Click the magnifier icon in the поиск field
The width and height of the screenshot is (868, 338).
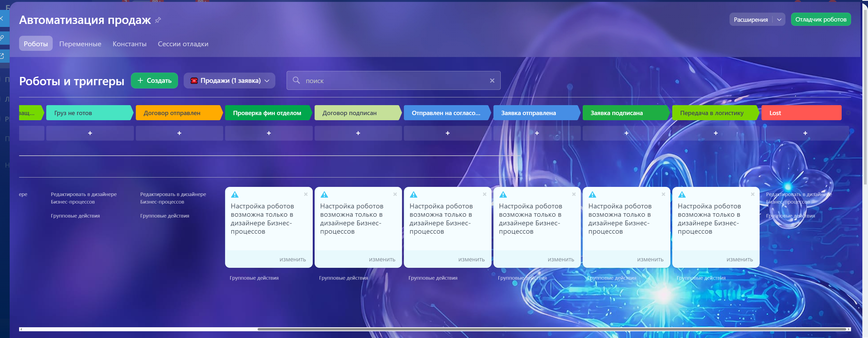(x=296, y=80)
